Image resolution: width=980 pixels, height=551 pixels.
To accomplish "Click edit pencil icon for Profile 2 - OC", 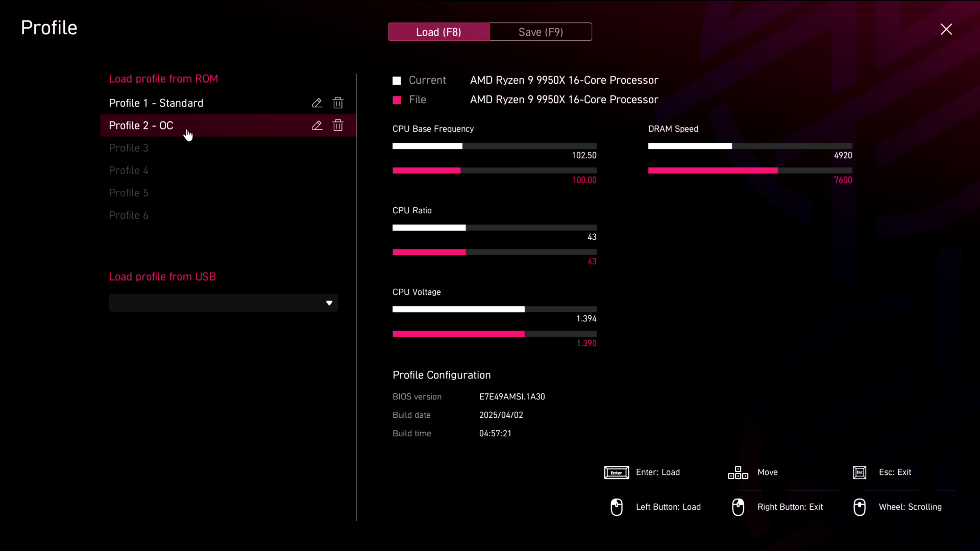I will 317,126.
